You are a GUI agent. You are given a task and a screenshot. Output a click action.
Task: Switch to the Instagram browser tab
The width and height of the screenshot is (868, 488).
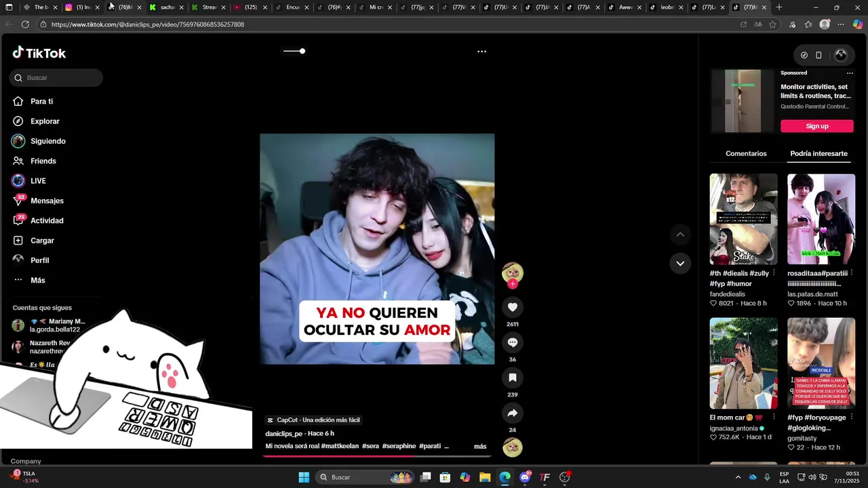tap(81, 7)
